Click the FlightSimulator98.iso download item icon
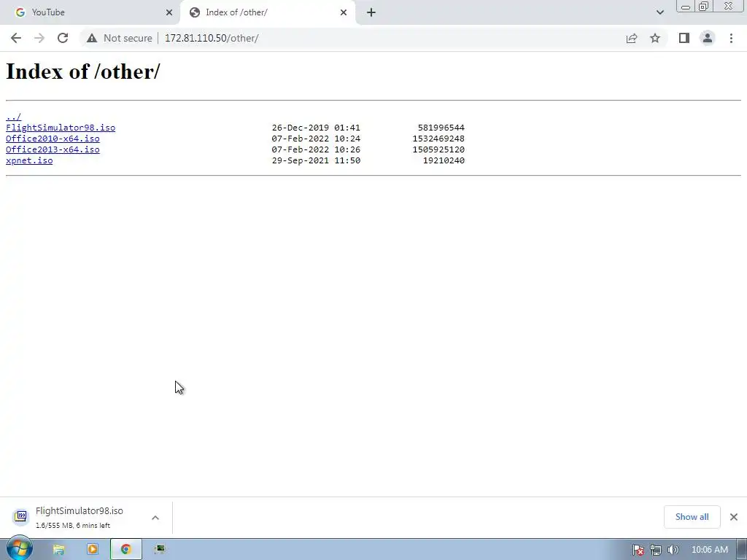 (20, 517)
